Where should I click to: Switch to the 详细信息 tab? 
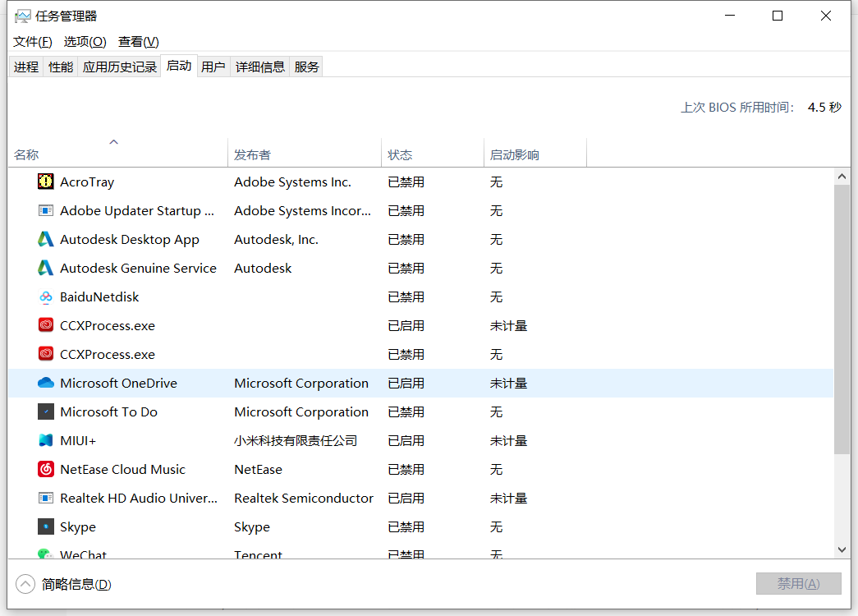click(x=260, y=67)
